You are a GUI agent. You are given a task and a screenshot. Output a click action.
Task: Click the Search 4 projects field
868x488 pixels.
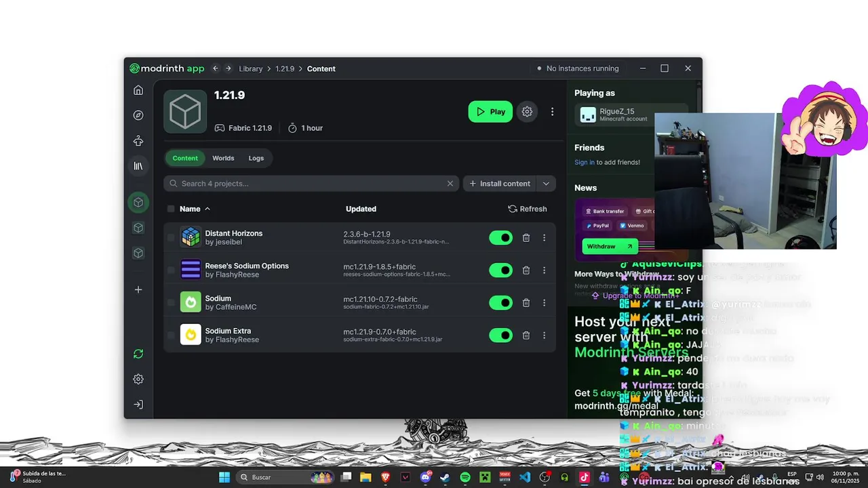coord(311,184)
